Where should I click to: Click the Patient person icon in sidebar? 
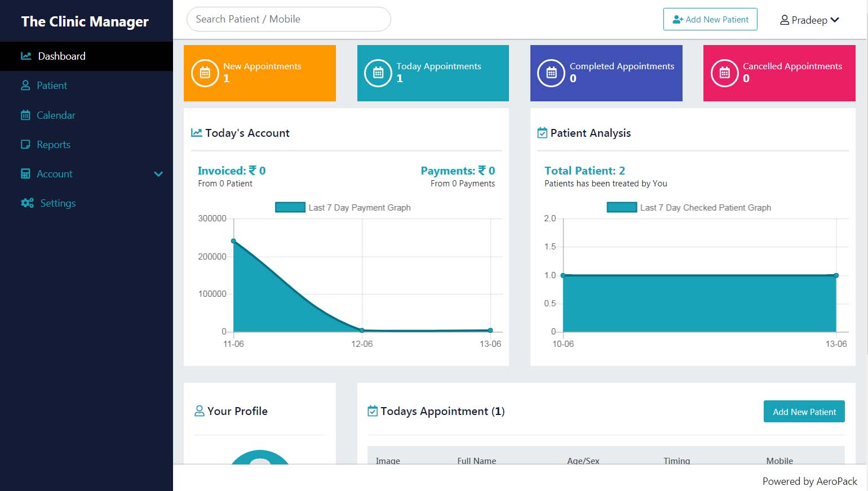point(25,86)
